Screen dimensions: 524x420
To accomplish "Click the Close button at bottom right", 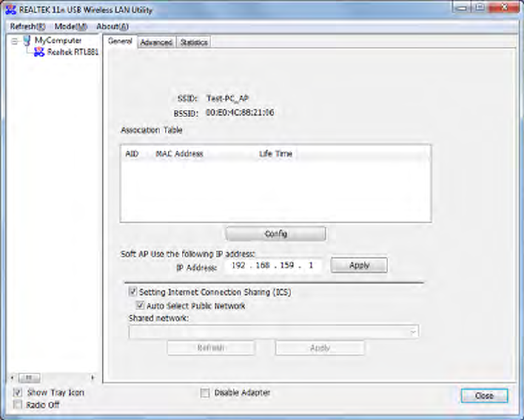I will [x=484, y=396].
